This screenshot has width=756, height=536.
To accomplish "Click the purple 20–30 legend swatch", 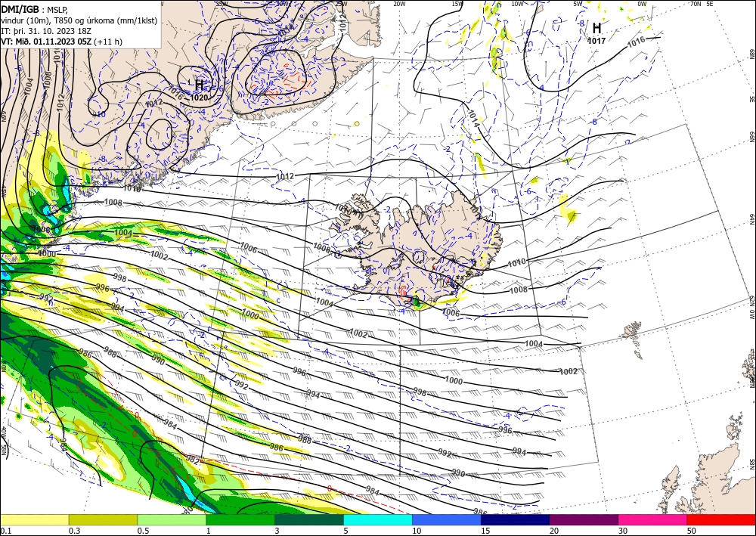I will 584,519.
